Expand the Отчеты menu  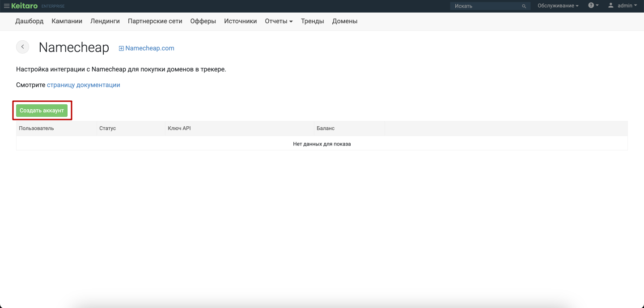tap(279, 21)
